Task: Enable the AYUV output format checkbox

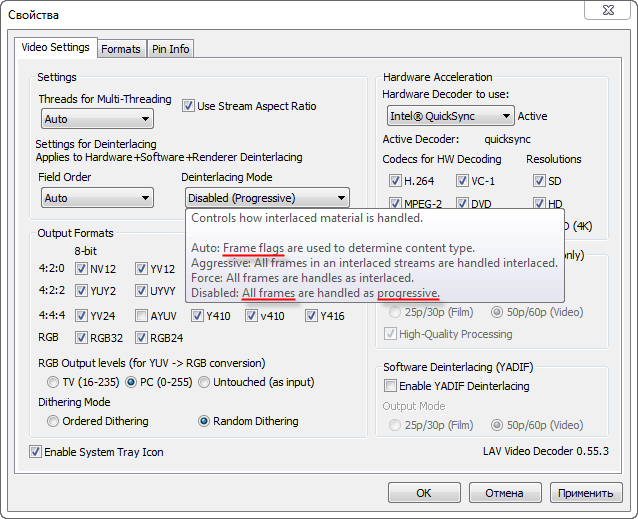Action: pos(141,316)
